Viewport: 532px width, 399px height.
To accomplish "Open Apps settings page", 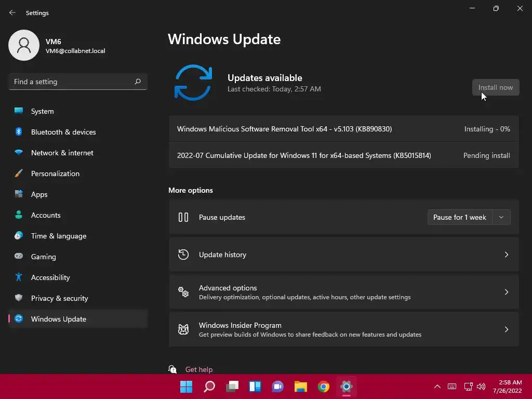I will [78, 194].
